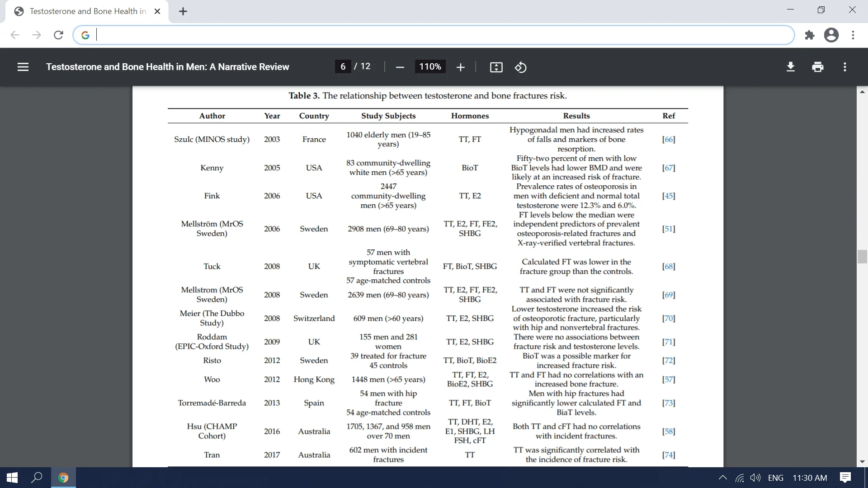Screen dimensions: 868x488
Task: Click the Chrome icon in the taskbar
Action: pyautogui.click(x=63, y=478)
